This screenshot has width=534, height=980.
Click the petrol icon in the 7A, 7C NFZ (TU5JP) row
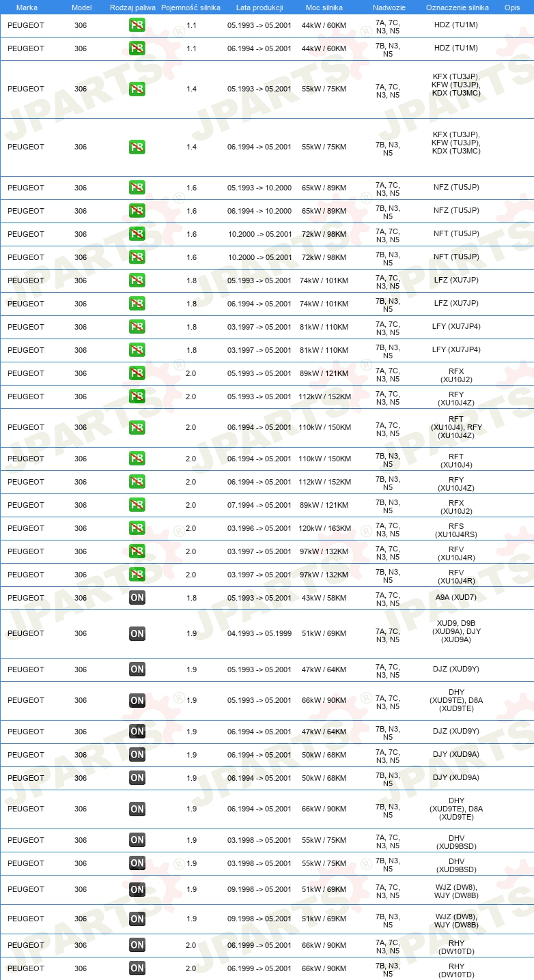pyautogui.click(x=137, y=188)
